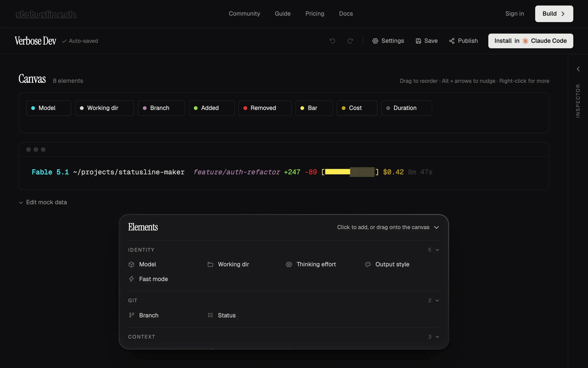Image resolution: width=588 pixels, height=368 pixels.
Task: Click the Output style palette icon
Action: [368, 264]
